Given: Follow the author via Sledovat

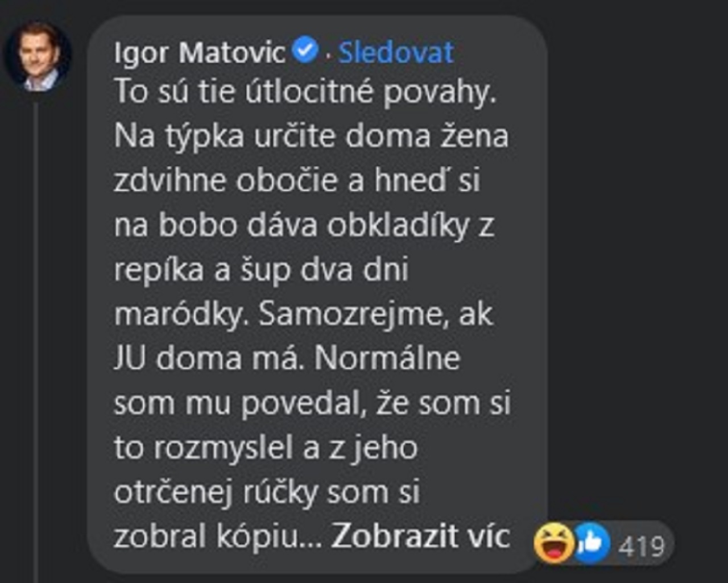Looking at the screenshot, I should [x=396, y=53].
